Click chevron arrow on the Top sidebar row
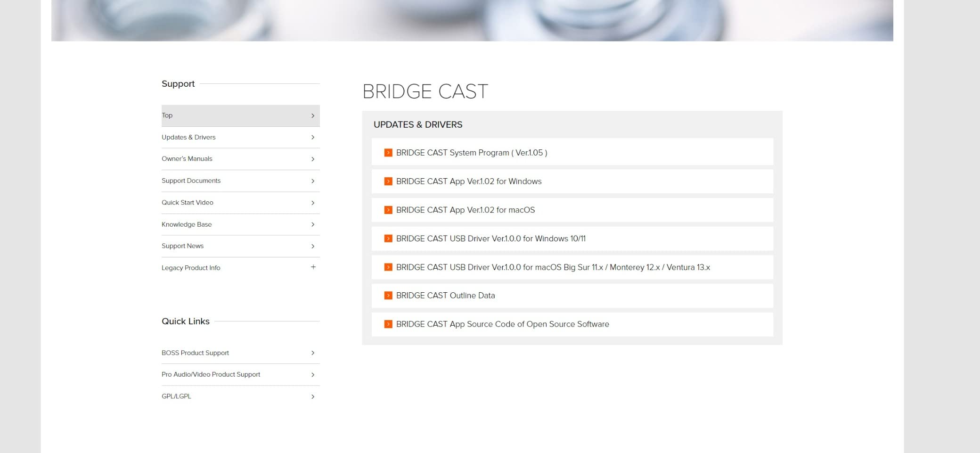This screenshot has width=980, height=453. click(313, 115)
